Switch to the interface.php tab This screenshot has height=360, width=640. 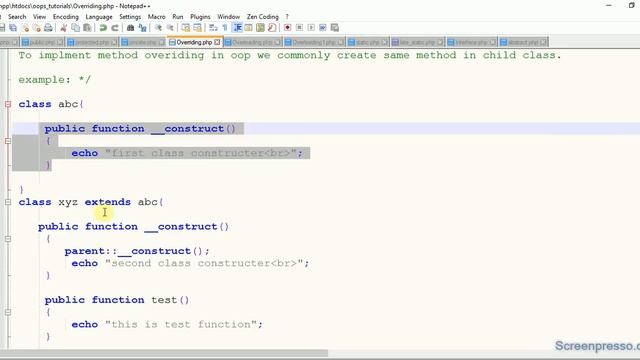pyautogui.click(x=471, y=42)
